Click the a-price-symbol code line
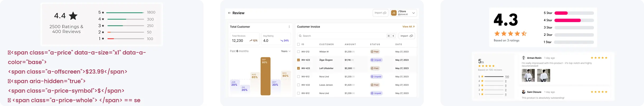This screenshot has width=644, height=106. [66, 91]
